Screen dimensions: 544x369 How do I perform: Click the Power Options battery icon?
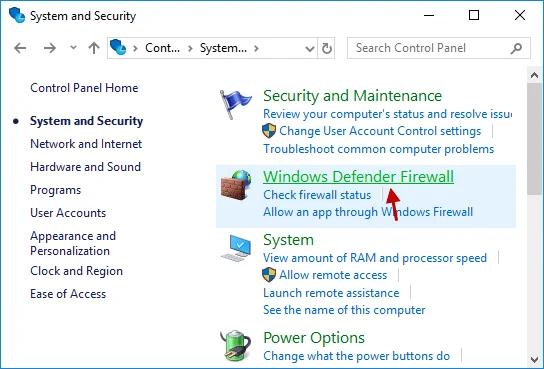pos(235,345)
